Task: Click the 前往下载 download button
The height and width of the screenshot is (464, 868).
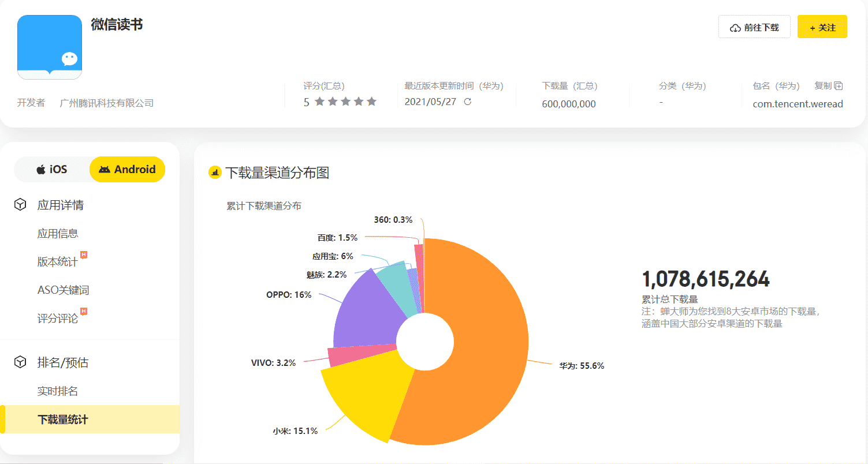Action: [x=754, y=27]
